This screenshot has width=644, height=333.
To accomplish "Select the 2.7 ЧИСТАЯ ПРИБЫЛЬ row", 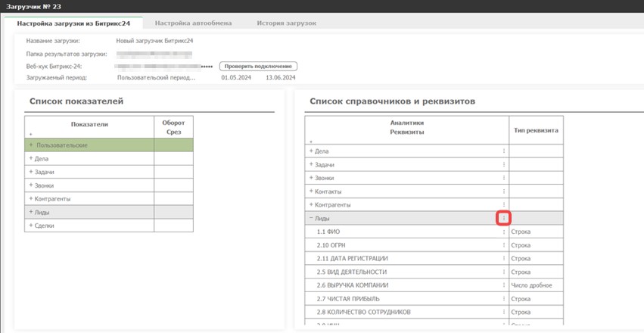I will (406, 298).
